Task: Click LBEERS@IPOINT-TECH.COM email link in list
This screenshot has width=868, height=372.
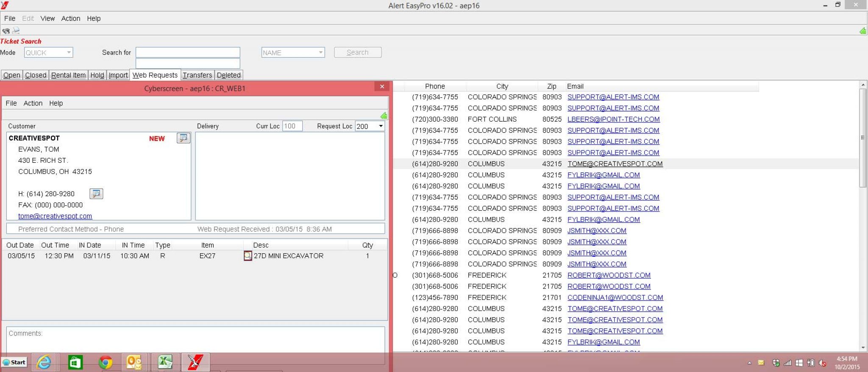Action: coord(613,119)
